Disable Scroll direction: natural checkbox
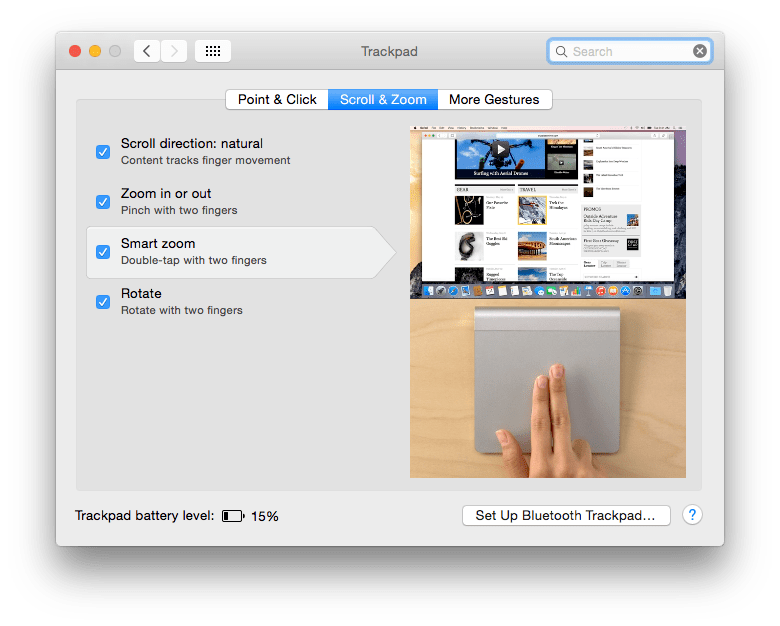Viewport: 780px width, 626px height. coord(103,152)
